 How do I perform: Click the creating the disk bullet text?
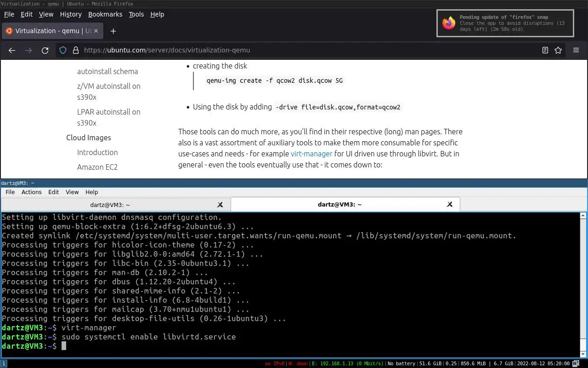[220, 66]
